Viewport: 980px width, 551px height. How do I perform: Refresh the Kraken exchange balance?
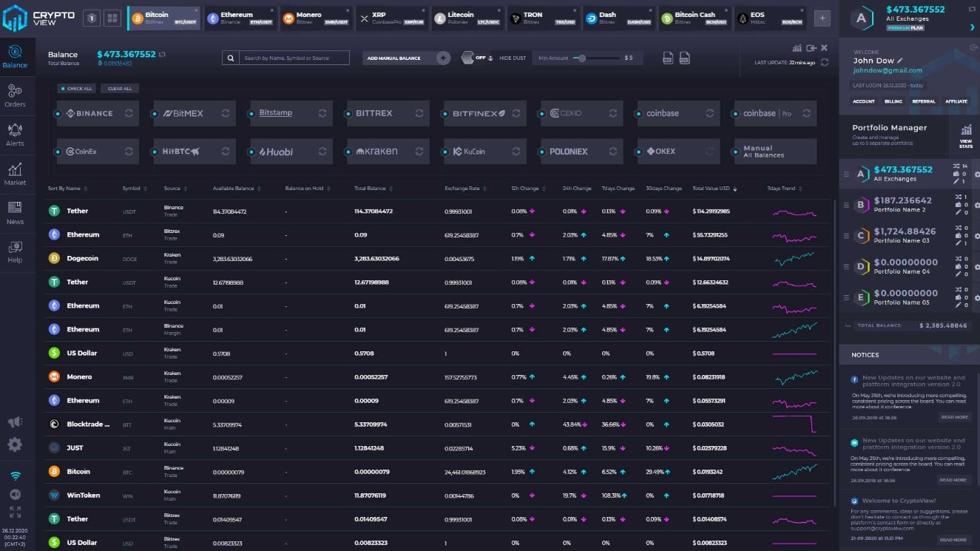(419, 152)
